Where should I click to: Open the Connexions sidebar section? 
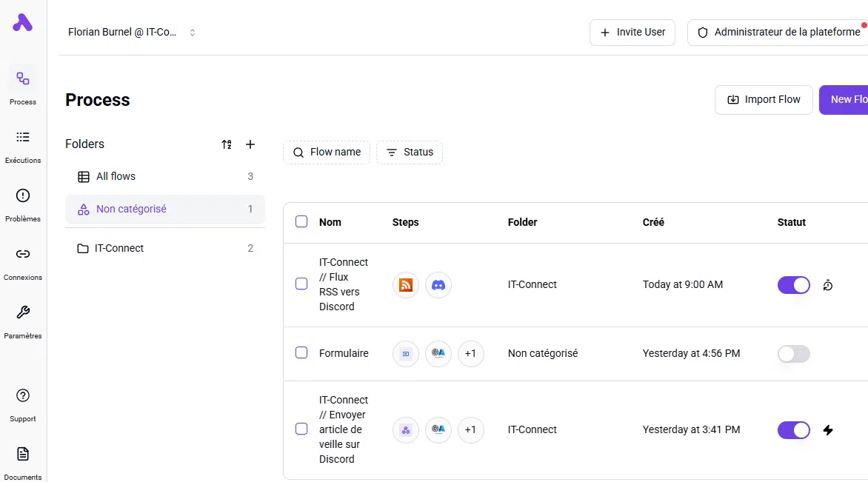pos(23,262)
